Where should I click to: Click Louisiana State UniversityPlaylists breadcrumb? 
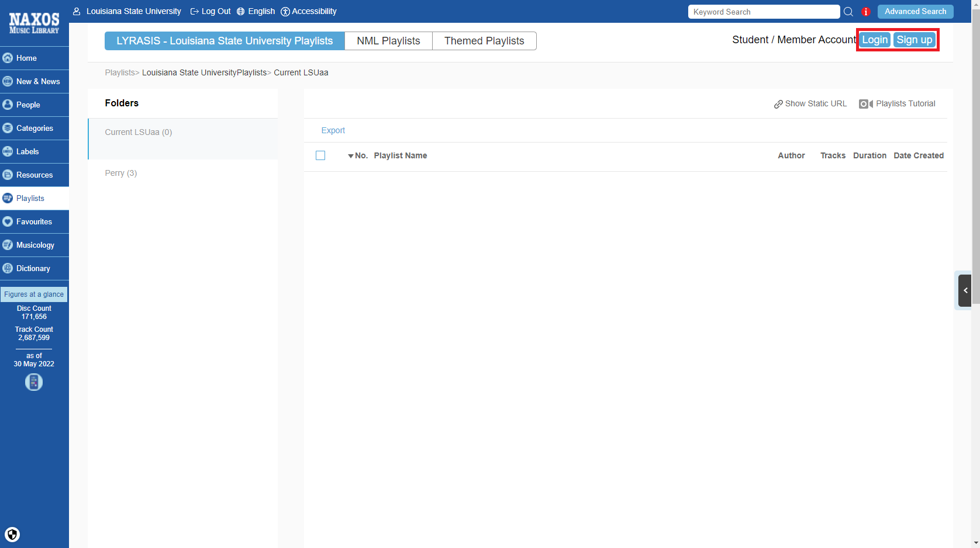point(204,72)
